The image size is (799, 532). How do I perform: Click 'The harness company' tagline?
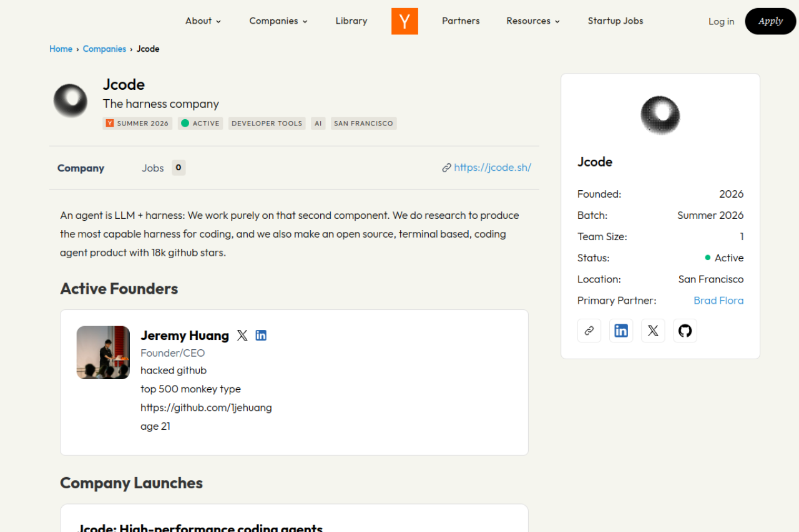pos(161,104)
